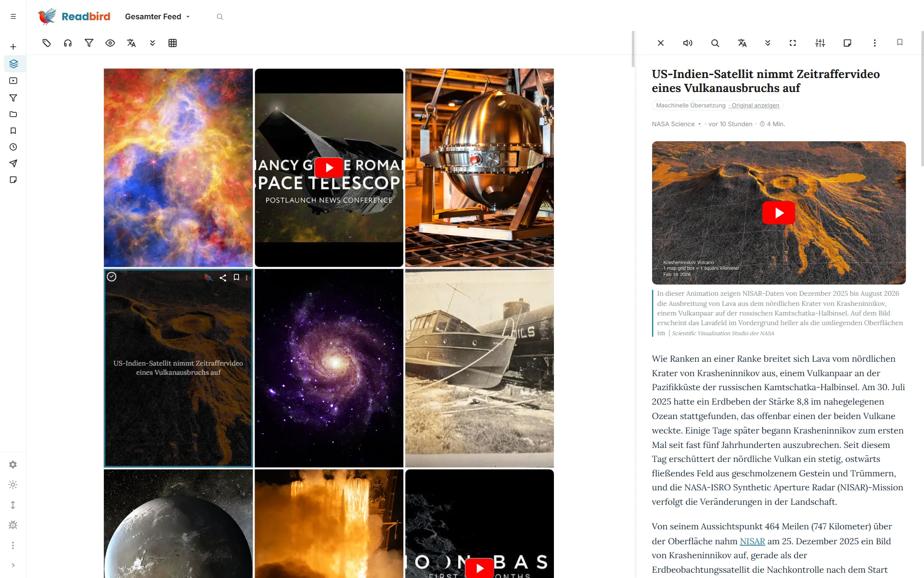Open the video feeds sidebar icon
The width and height of the screenshot is (924, 578).
tap(13, 81)
